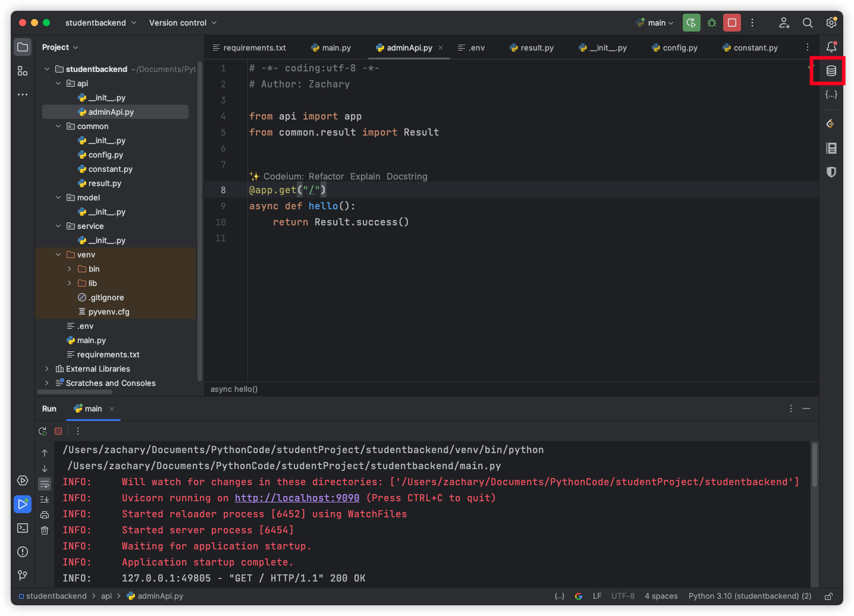Open the Database tool window
854x616 pixels.
pos(831,71)
